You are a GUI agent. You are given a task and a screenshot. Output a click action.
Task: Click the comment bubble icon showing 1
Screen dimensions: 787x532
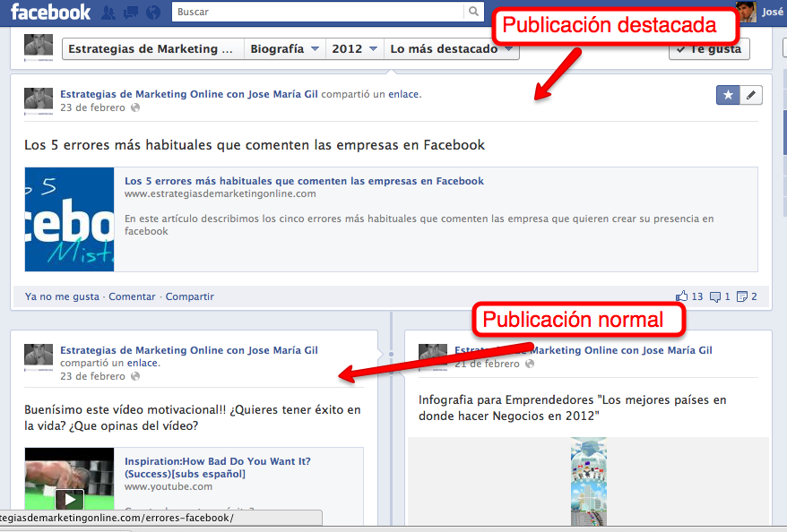tap(715, 296)
